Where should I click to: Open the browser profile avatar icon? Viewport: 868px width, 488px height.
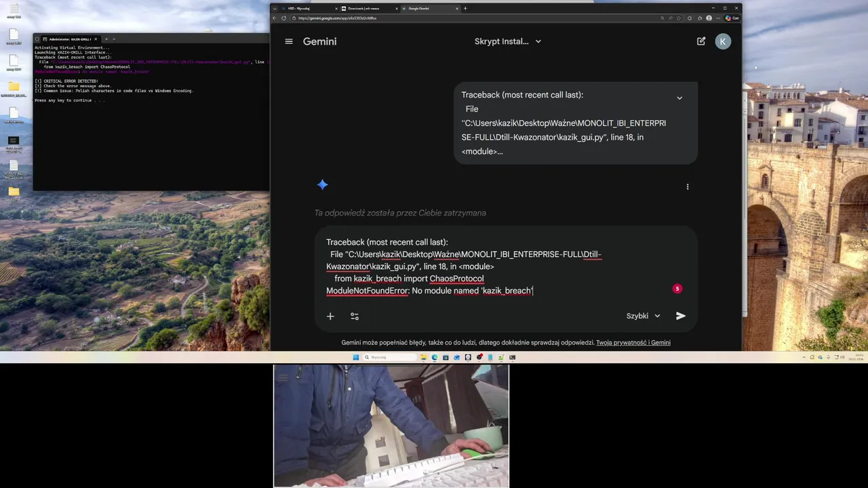[709, 18]
